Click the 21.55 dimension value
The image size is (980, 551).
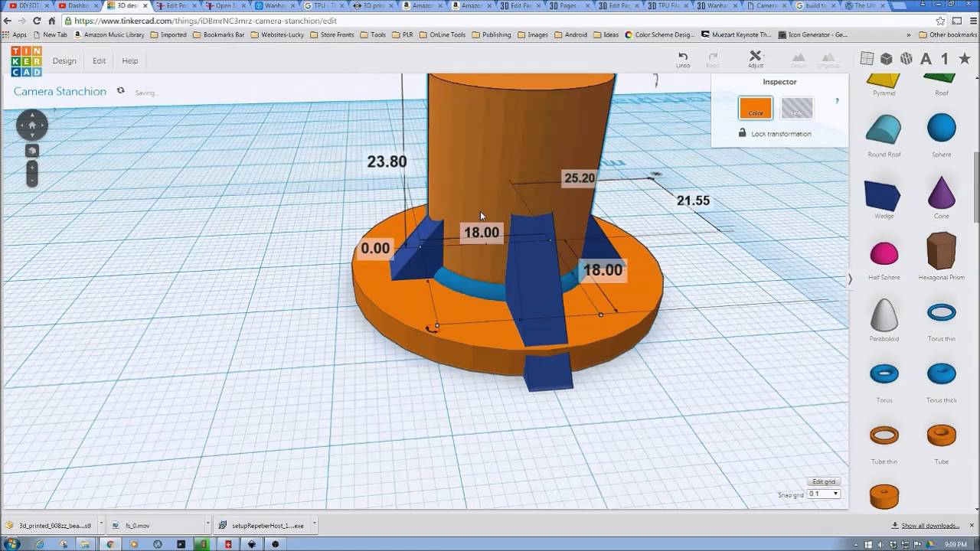click(693, 201)
